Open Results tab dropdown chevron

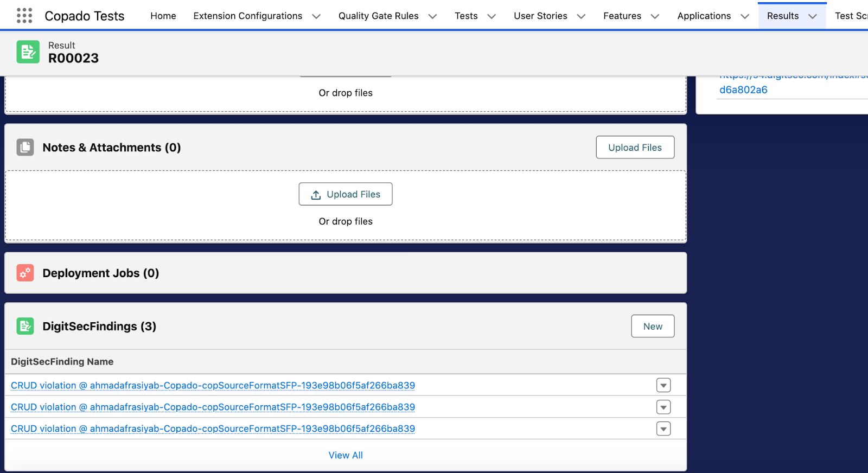click(813, 16)
